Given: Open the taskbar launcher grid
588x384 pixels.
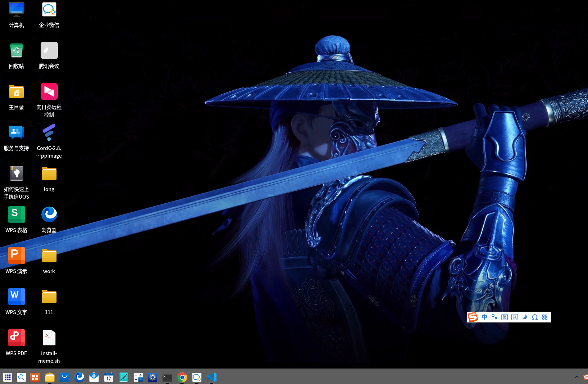Looking at the screenshot, I should 8,377.
